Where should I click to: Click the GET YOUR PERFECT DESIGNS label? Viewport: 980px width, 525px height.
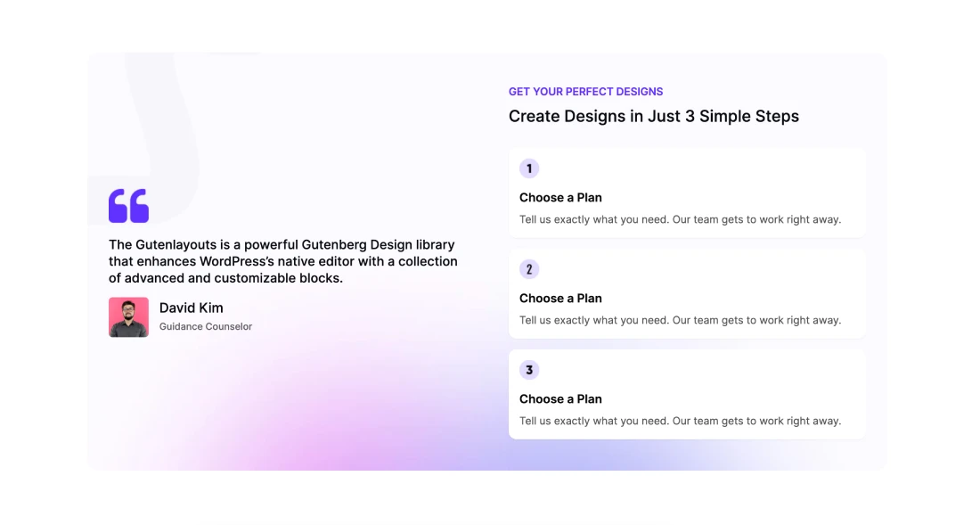pos(585,92)
